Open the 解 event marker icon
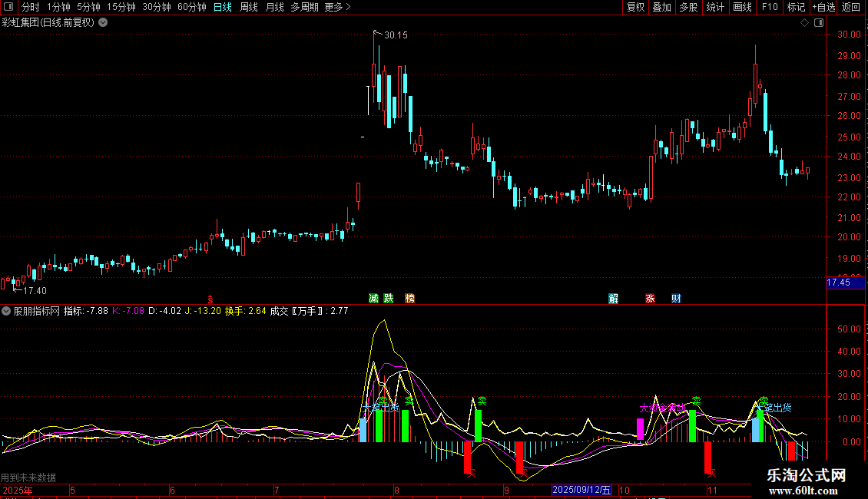Screen dimensions: 868x499 click(x=613, y=299)
